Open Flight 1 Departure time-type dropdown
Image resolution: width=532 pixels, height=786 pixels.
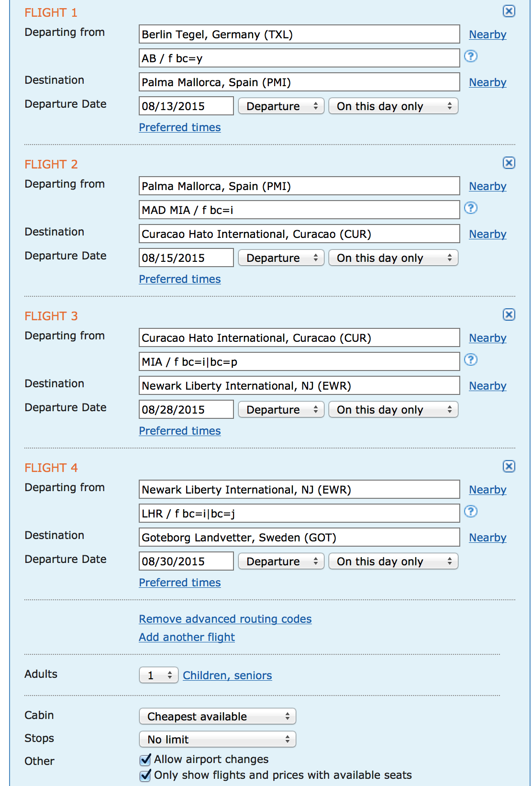[281, 106]
